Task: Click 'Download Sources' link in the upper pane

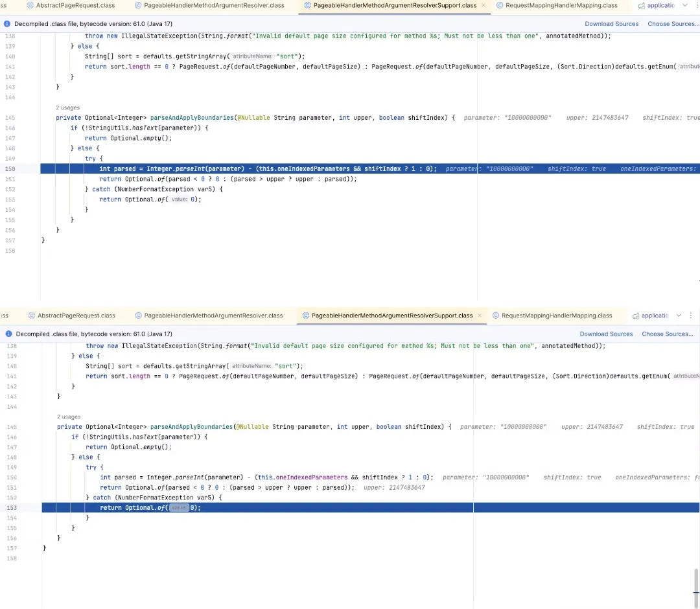Action: point(611,24)
